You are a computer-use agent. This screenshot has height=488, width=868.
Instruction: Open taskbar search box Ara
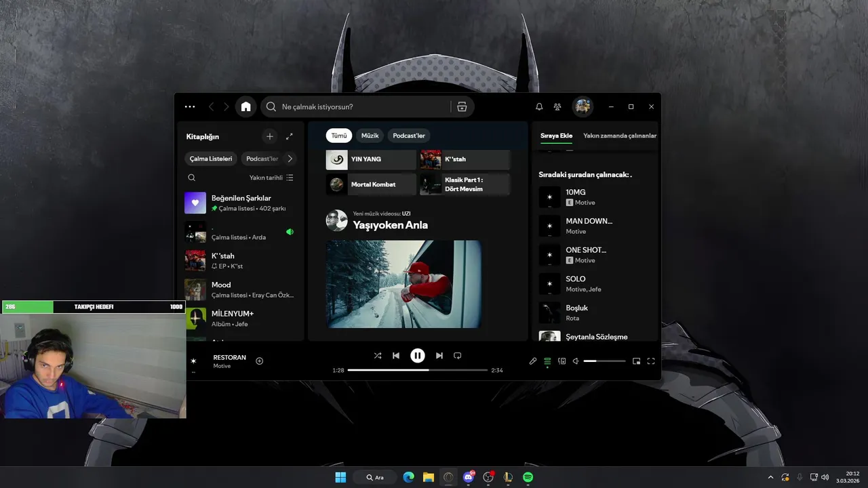[x=375, y=477]
